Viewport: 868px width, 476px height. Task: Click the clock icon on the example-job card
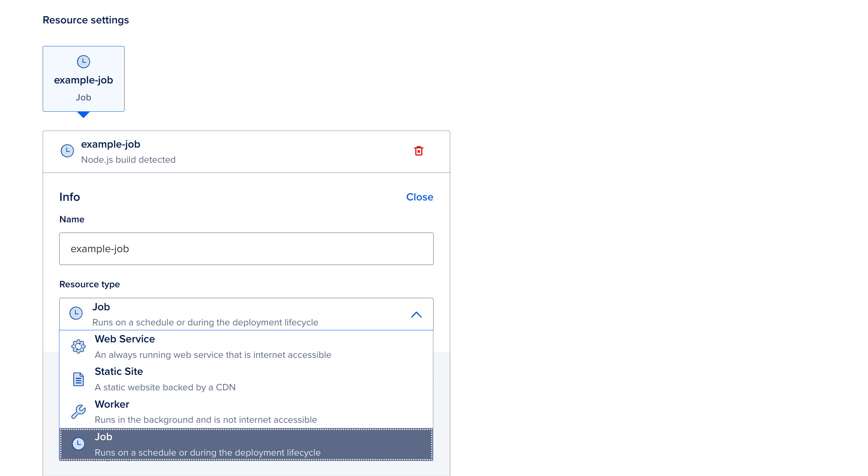[83, 62]
